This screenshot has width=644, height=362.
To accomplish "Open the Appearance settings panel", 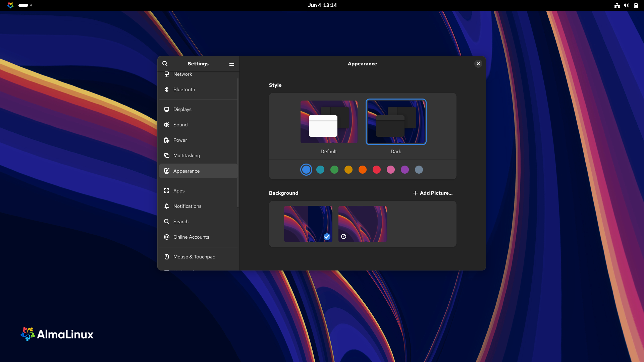I will tap(198, 171).
